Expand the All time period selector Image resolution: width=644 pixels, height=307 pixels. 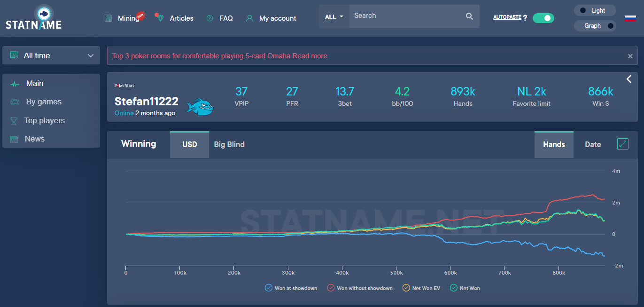(51, 55)
